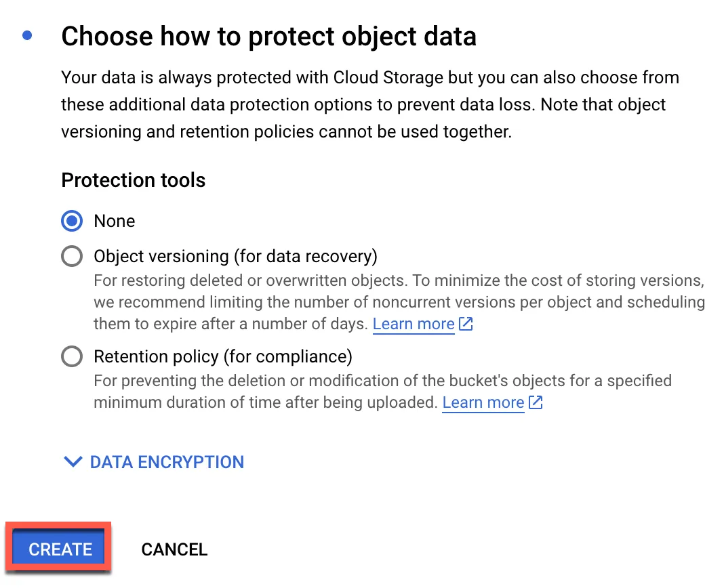Click the retention policy description about preventing deletion

383,392
